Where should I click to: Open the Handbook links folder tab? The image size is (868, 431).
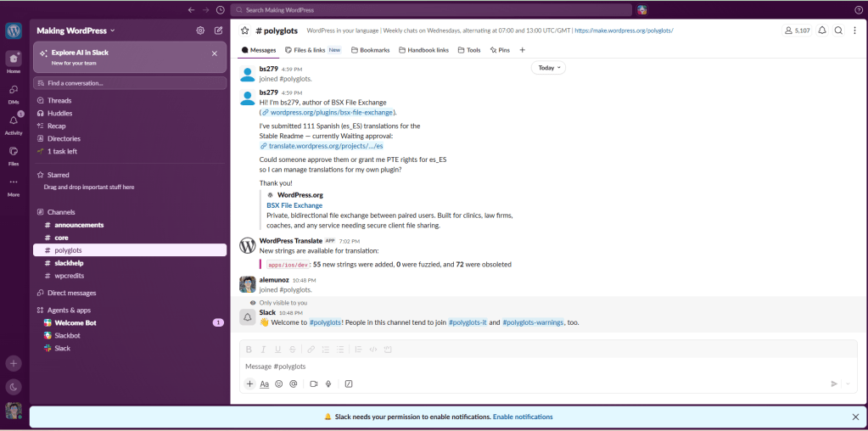point(423,50)
